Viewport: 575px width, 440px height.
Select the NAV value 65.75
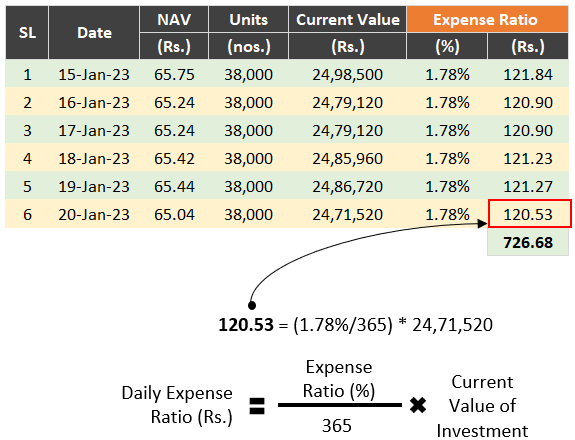pyautogui.click(x=174, y=75)
